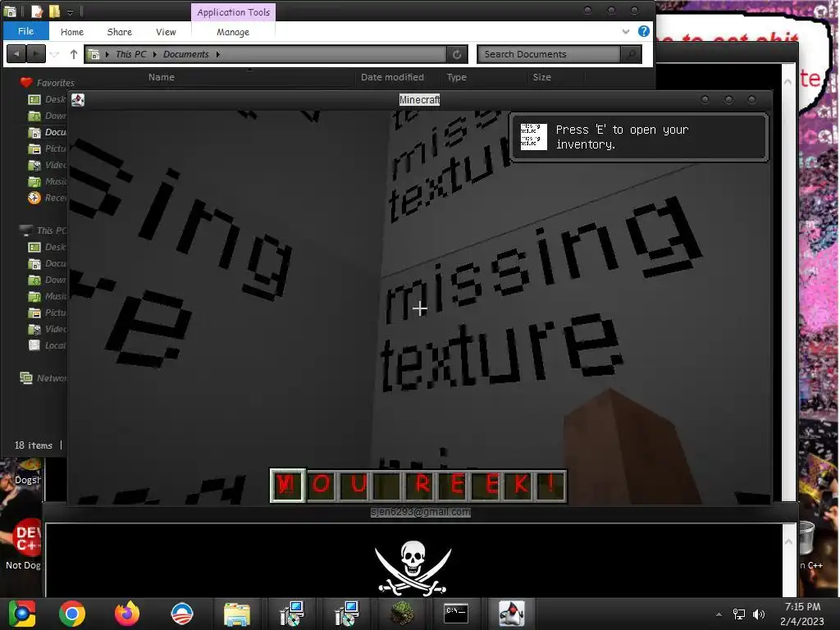Sort files by the Date modified column
This screenshot has height=630, width=840.
[x=392, y=77]
